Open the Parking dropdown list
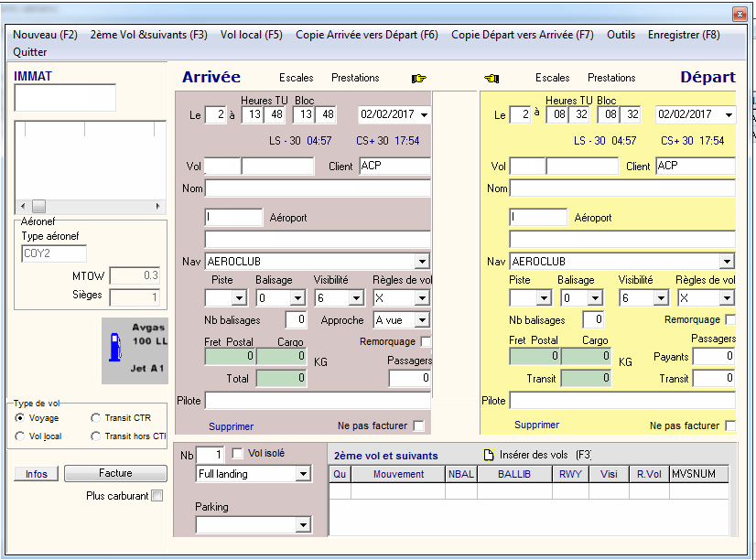This screenshot has width=756, height=560. point(303,525)
